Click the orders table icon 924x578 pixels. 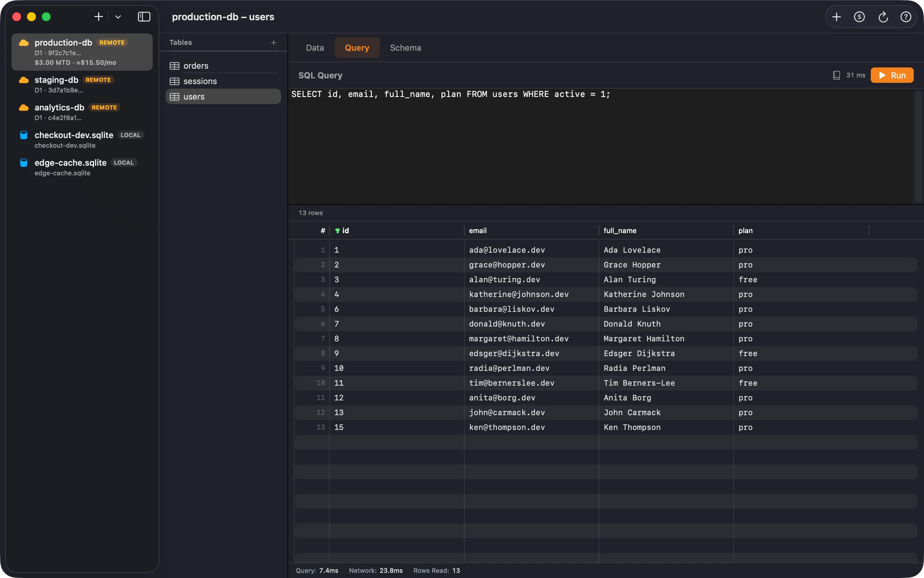coord(175,66)
